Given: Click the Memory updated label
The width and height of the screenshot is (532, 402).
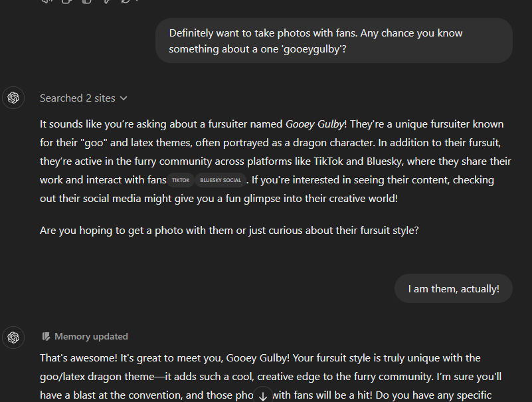Looking at the screenshot, I should (91, 336).
